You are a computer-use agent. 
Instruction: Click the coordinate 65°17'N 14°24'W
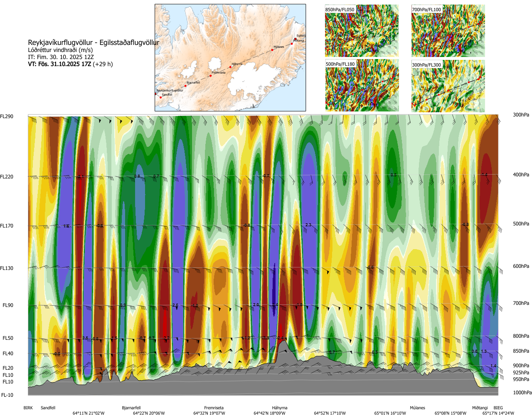(498, 413)
